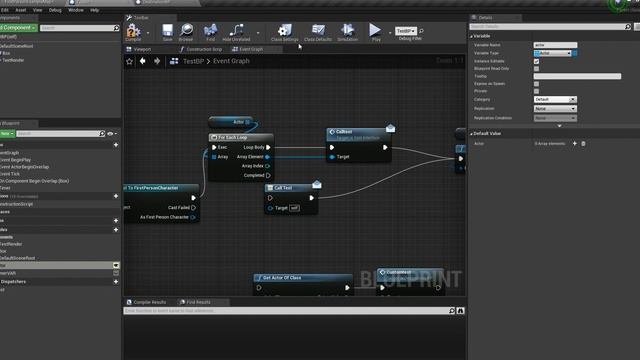Open the My Blueprint view options eye
This screenshot has width=640, height=360.
point(111,133)
